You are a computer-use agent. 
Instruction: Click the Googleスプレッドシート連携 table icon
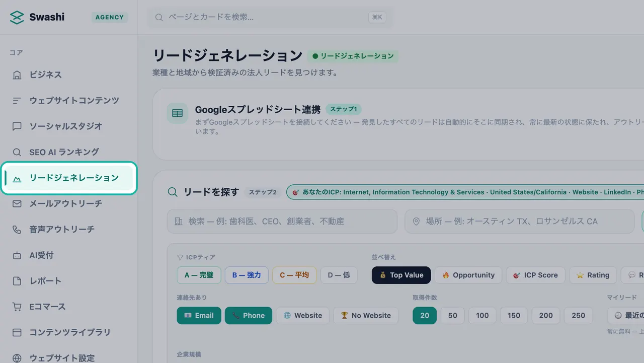click(x=178, y=113)
